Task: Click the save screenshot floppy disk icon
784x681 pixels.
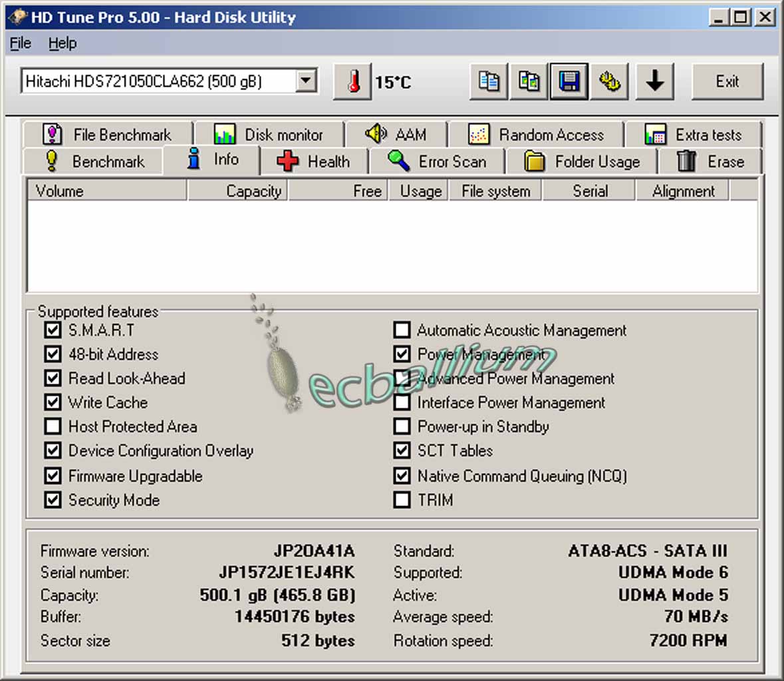Action: coord(569,82)
